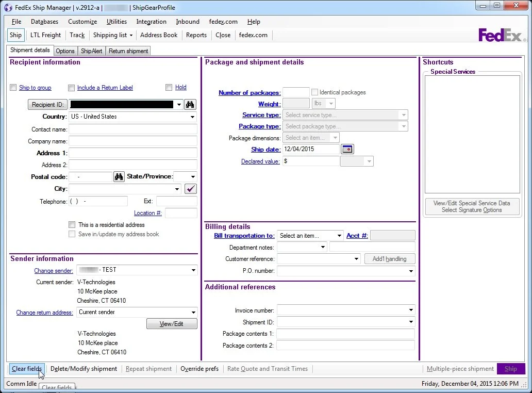This screenshot has width=532, height=393.
Task: Click Delete/Modify shipment
Action: pos(84,369)
